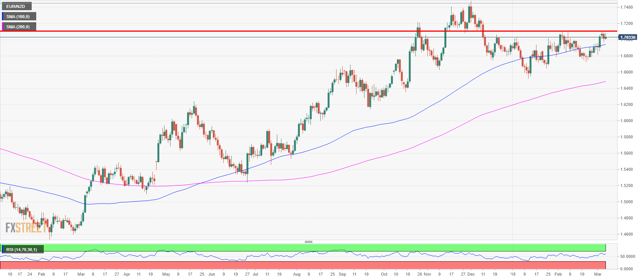Viewport: 644px width, 279px height.
Task: Click the 1.5000 price axis label
Action: 627,202
